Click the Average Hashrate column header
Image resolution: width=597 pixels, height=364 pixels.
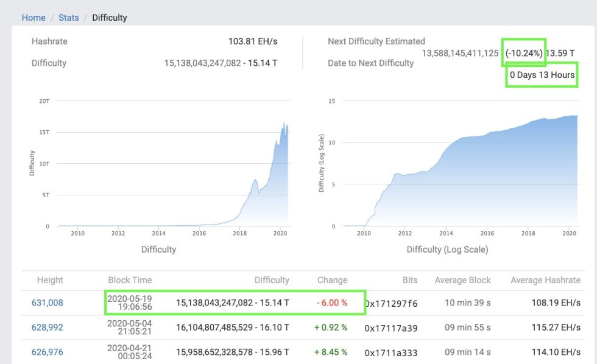click(x=545, y=280)
